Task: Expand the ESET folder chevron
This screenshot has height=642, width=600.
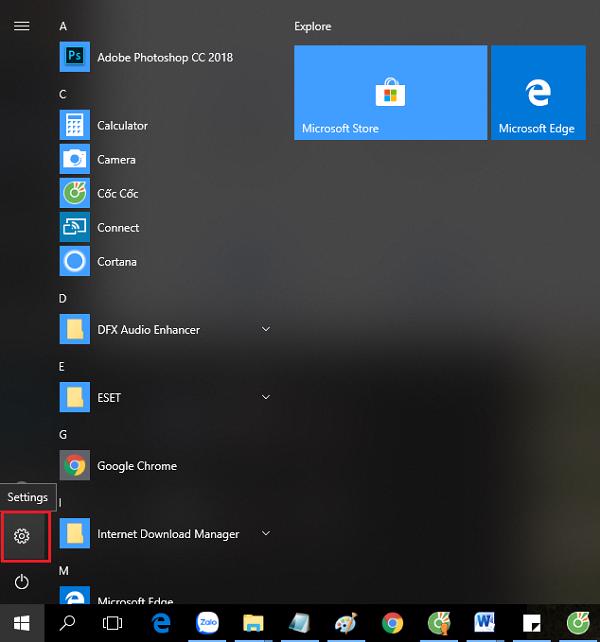Action: pyautogui.click(x=266, y=398)
